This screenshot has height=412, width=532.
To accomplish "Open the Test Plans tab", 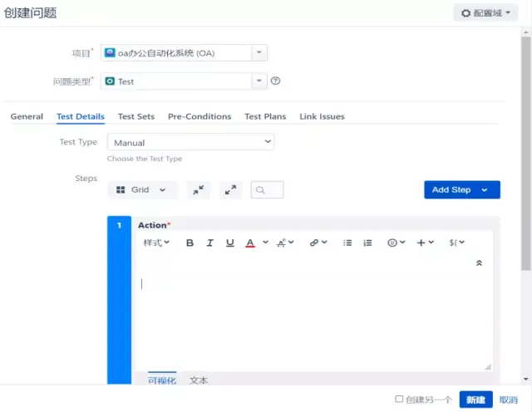I will (265, 116).
